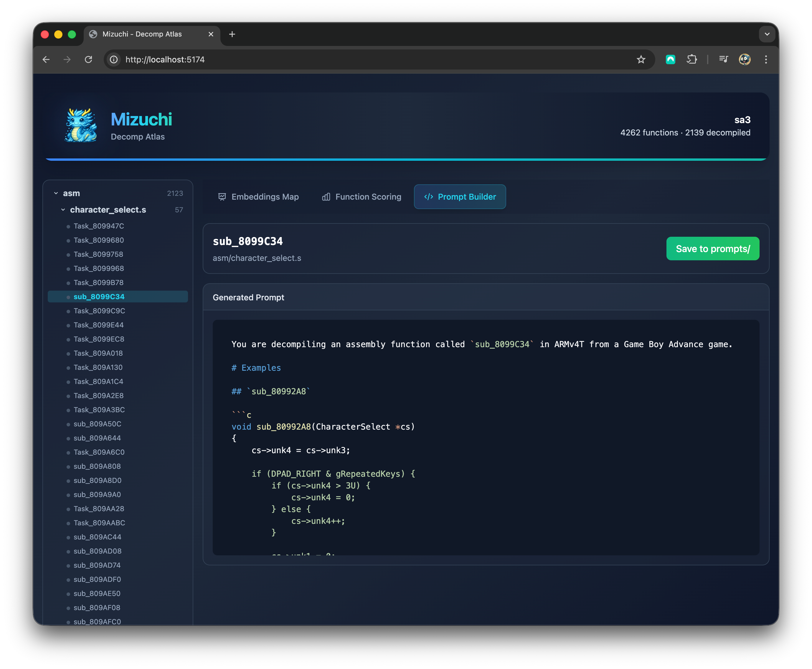Viewport: 812px width, 669px height.
Task: View site information icon in address bar
Action: pyautogui.click(x=114, y=59)
